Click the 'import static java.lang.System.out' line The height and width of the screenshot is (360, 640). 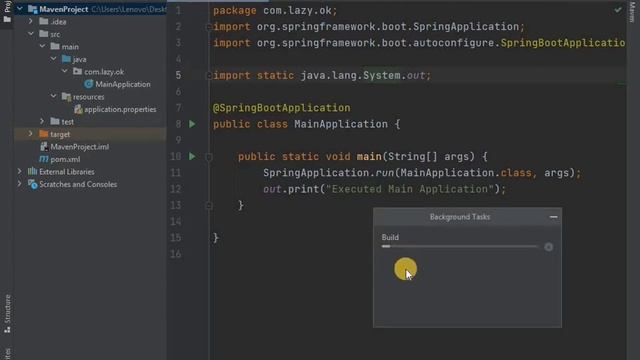[322, 76]
